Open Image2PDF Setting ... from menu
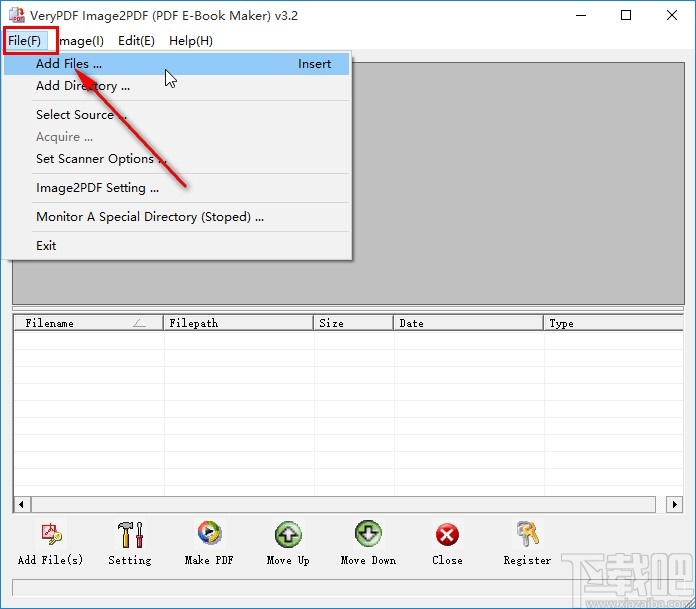The image size is (696, 609). (177, 188)
